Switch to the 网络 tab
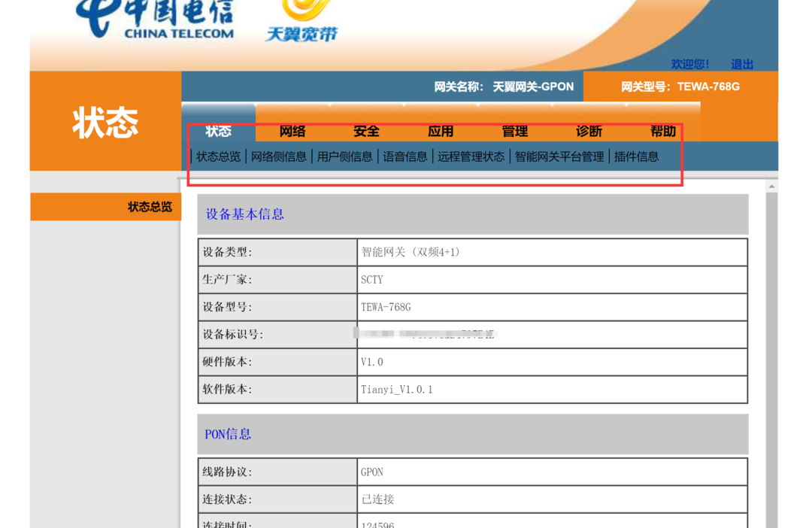Image resolution: width=812 pixels, height=528 pixels. click(x=292, y=131)
